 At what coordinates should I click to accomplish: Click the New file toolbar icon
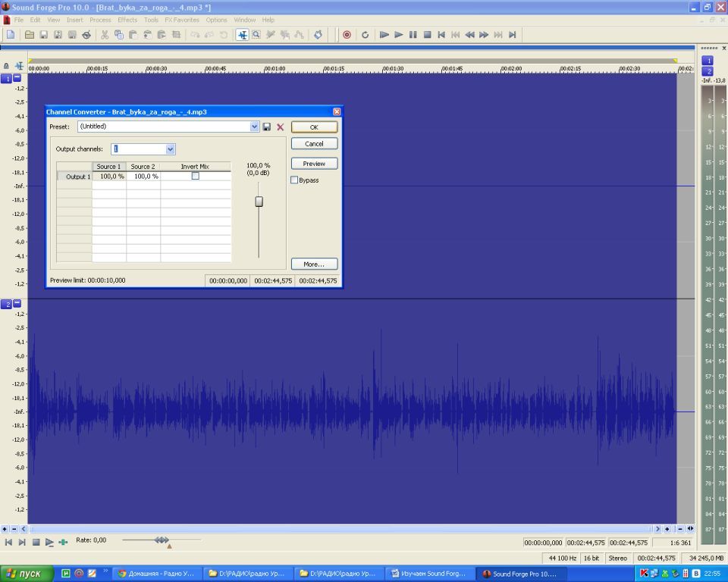click(11, 35)
